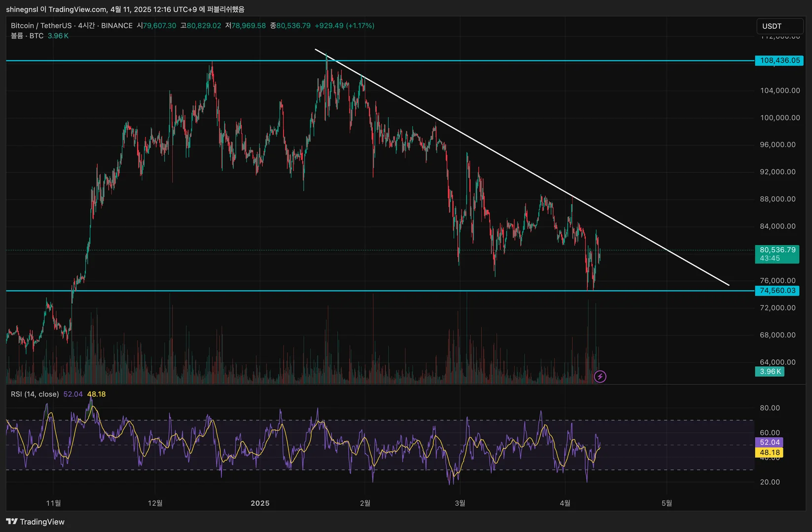Viewport: 812px width, 532px height.
Task: Click the yellow 48.18 value in the RSI legend
Action: 97,394
